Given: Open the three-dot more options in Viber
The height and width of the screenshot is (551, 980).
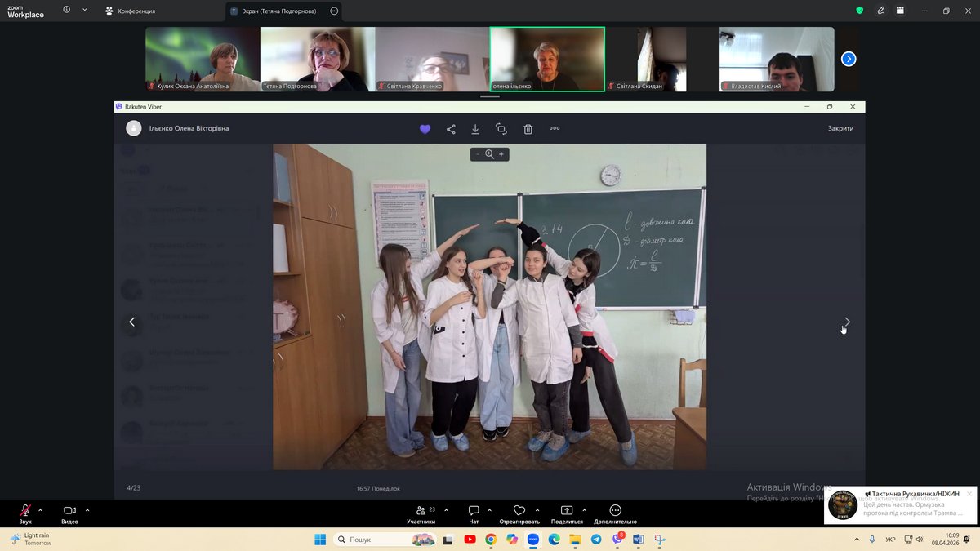Looking at the screenshot, I should pyautogui.click(x=555, y=128).
